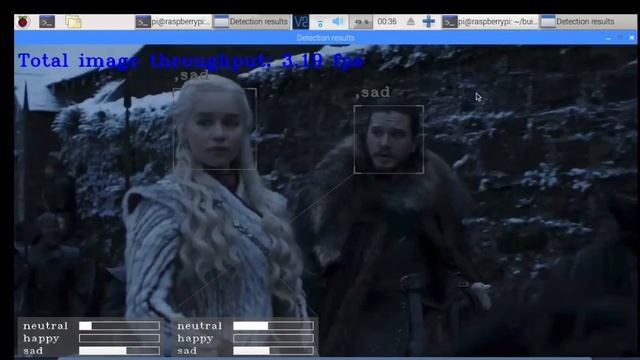Click the volume speaker icon
Viewport: 640px width, 360px height.
338,22
